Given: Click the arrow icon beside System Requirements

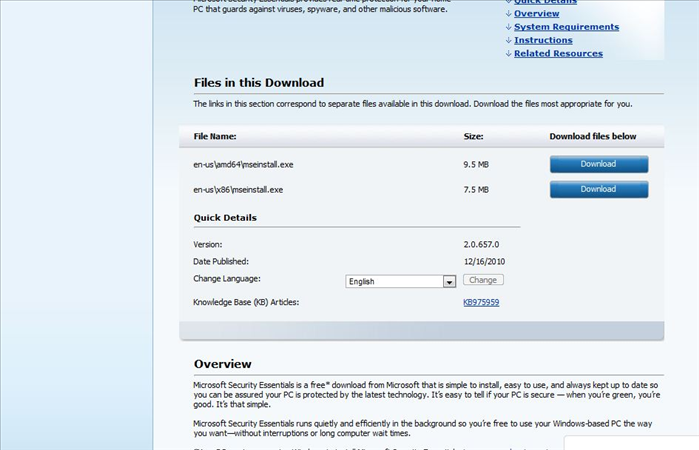Looking at the screenshot, I should tap(509, 27).
